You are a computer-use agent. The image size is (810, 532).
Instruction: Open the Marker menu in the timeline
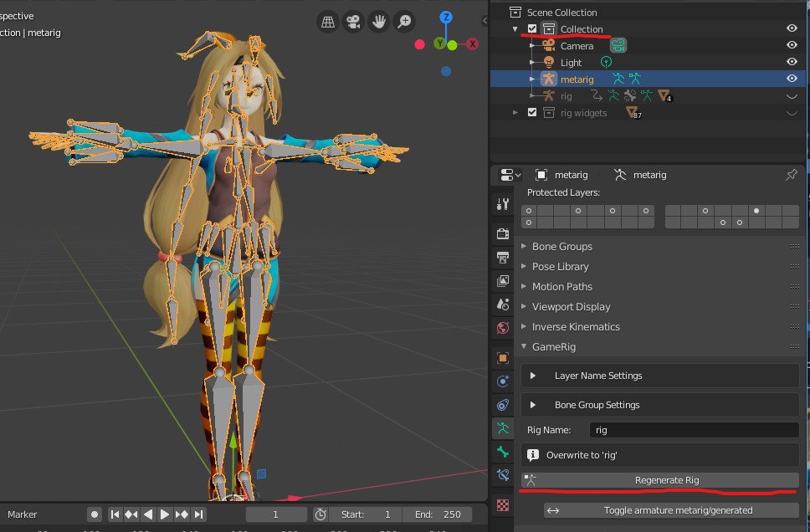pos(23,514)
